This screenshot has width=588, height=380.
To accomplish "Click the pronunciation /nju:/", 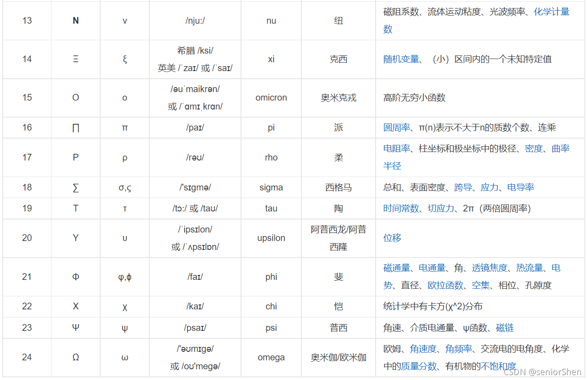I will (195, 21).
